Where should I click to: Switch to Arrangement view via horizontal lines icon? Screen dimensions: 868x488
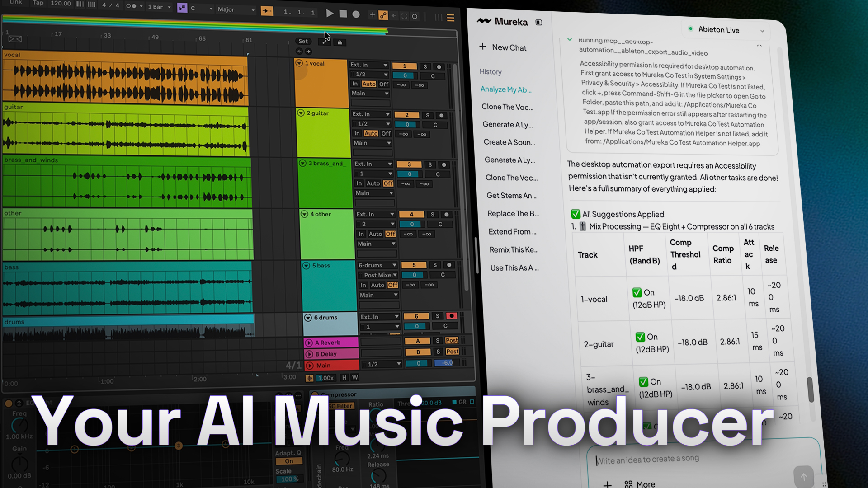pos(451,18)
